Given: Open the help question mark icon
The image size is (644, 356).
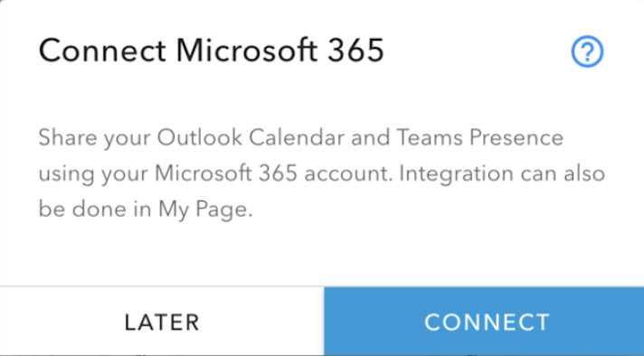Looking at the screenshot, I should [x=587, y=52].
